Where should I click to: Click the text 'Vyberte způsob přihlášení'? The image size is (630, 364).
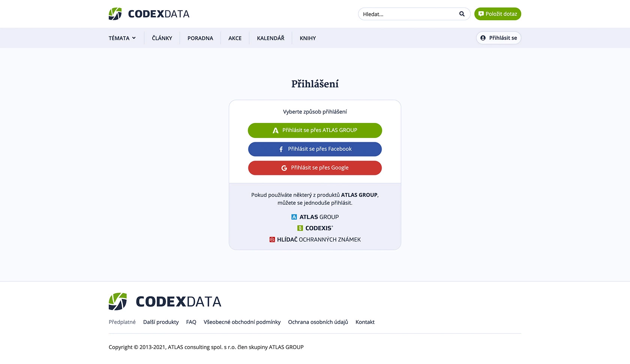[315, 112]
